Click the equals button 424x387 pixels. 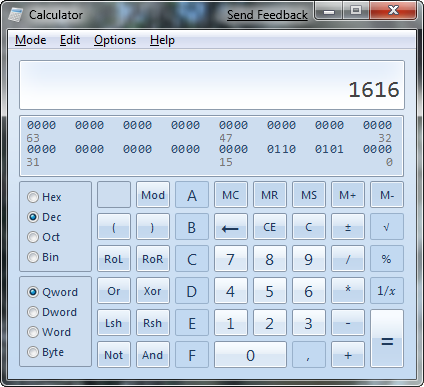(x=387, y=339)
